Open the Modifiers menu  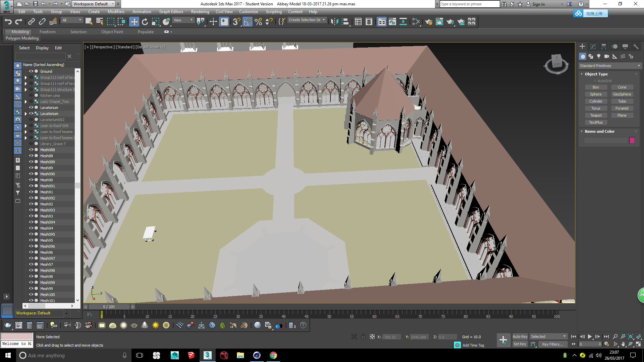click(116, 12)
